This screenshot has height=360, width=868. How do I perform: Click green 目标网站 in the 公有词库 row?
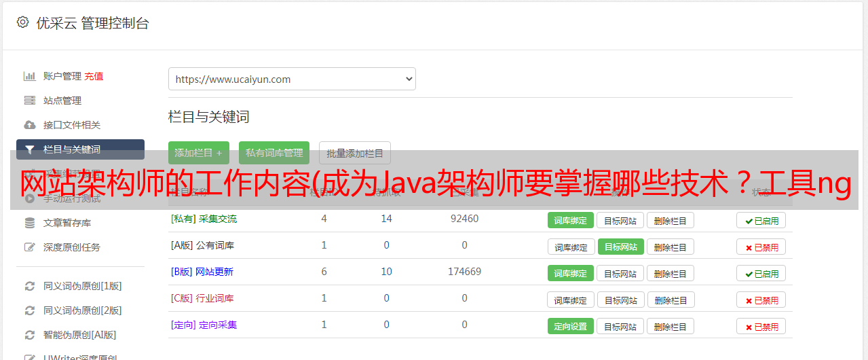tap(620, 247)
